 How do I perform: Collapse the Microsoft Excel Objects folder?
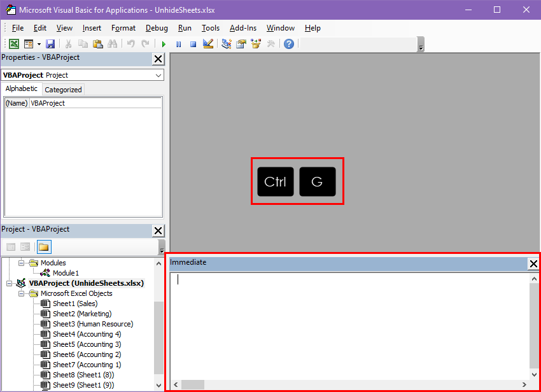click(22, 293)
